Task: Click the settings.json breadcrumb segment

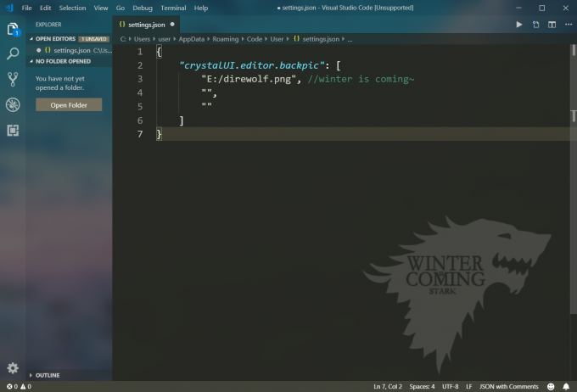Action: [x=321, y=39]
